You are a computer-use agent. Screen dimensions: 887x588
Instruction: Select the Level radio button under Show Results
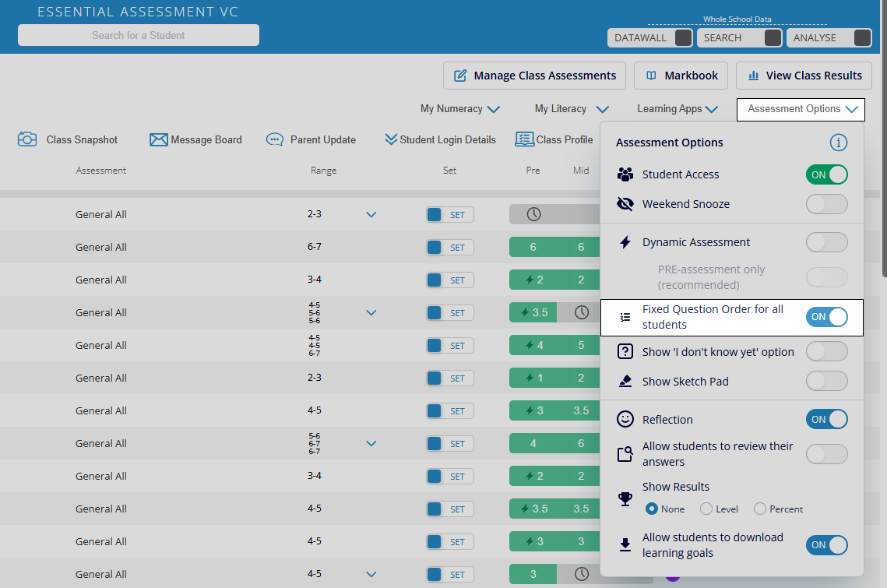706,509
